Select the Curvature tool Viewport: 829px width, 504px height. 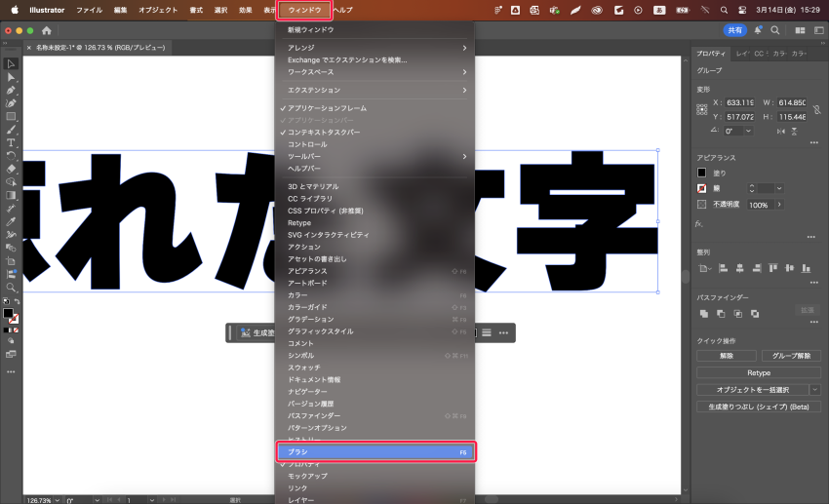[x=11, y=103]
